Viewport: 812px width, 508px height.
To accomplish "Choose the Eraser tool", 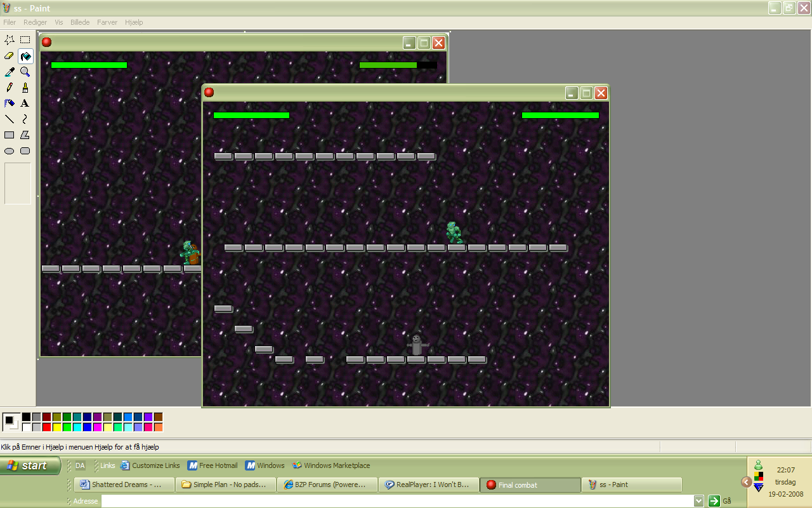I will pos(10,56).
